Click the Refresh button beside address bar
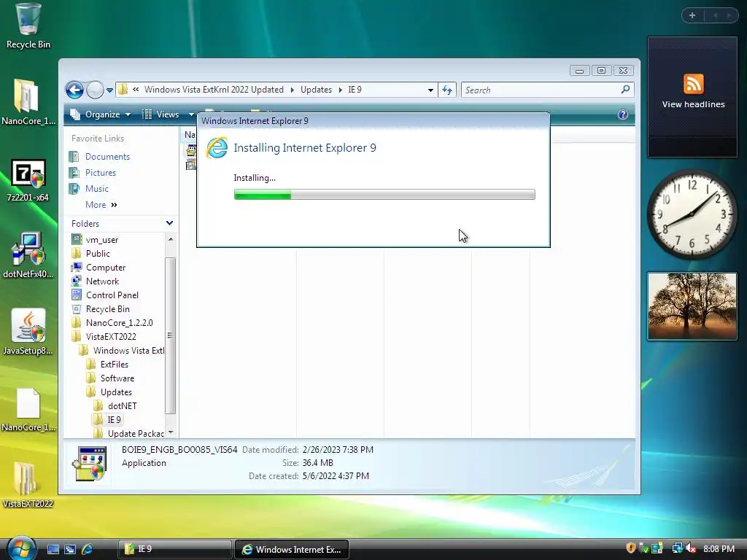Viewport: 747px width, 560px height. (x=447, y=90)
